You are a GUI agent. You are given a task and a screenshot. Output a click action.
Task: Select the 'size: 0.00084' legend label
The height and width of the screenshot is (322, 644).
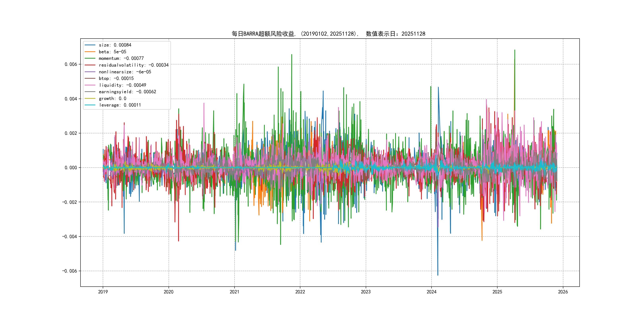[115, 45]
